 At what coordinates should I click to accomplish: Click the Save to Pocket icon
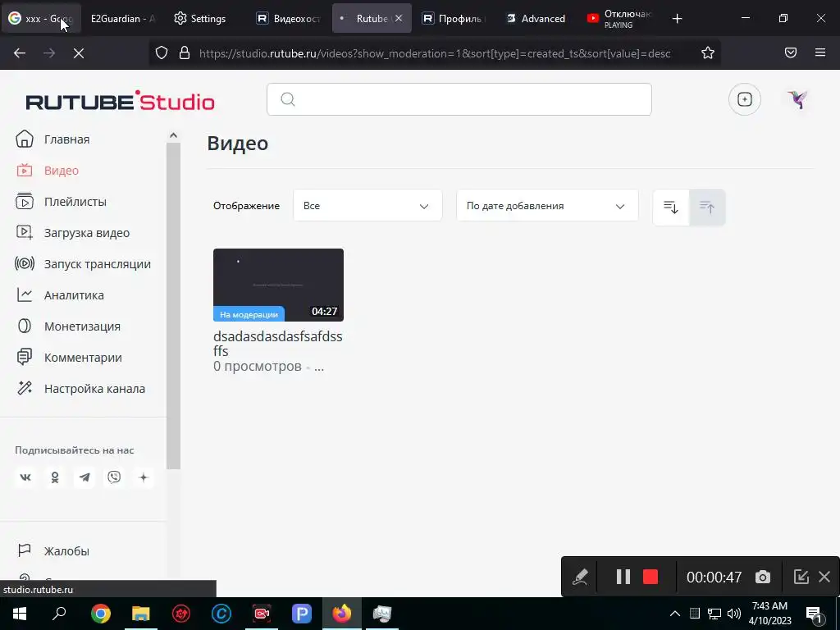(791, 52)
